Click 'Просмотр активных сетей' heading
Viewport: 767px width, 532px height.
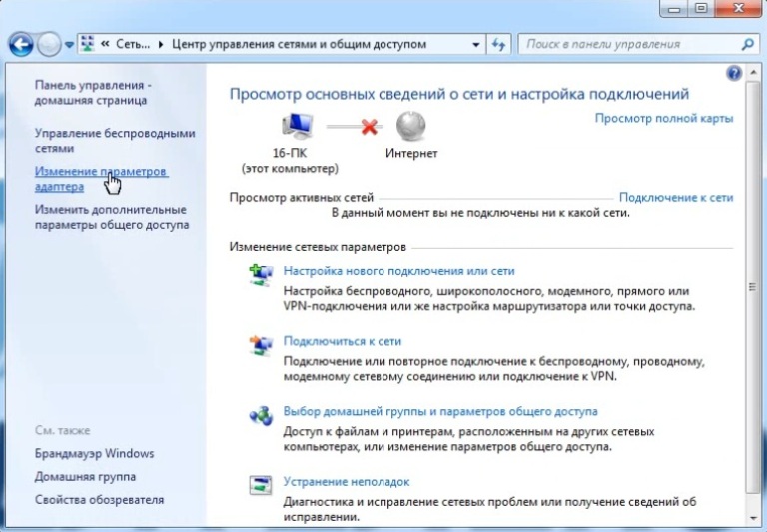point(302,197)
